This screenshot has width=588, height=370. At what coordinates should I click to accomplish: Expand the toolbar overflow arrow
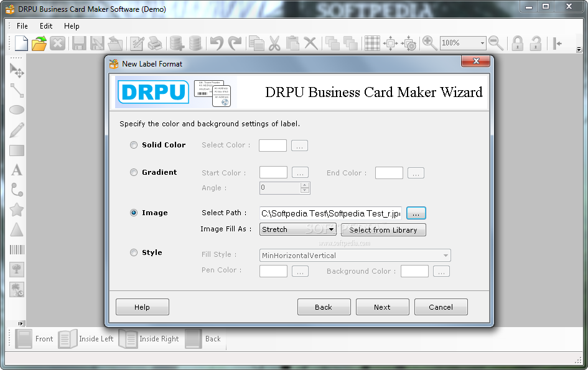tap(579, 49)
